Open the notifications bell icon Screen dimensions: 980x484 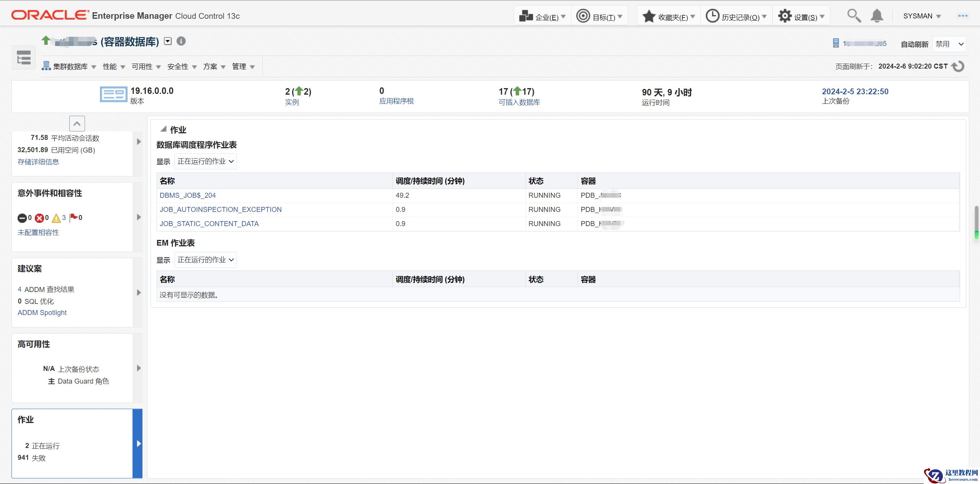[877, 16]
